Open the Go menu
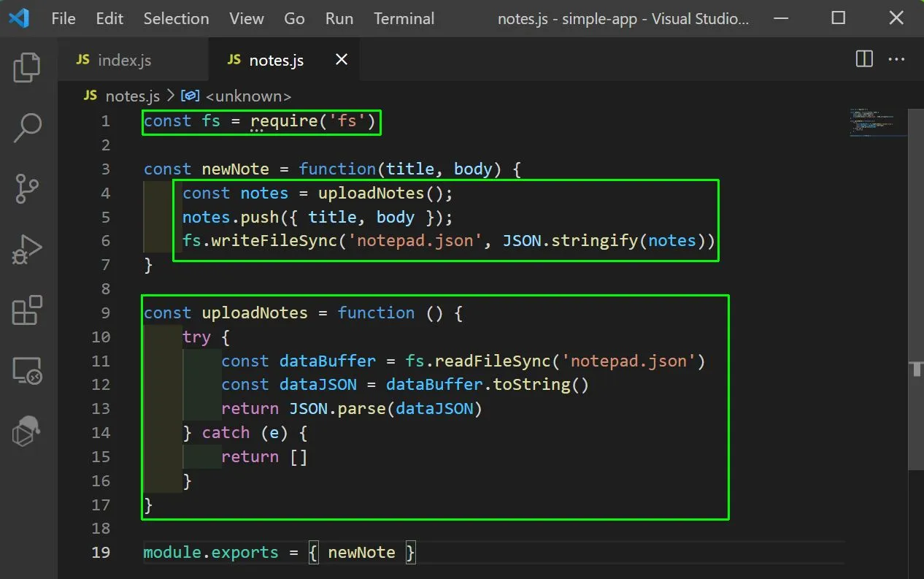Image resolution: width=924 pixels, height=579 pixels. (294, 19)
